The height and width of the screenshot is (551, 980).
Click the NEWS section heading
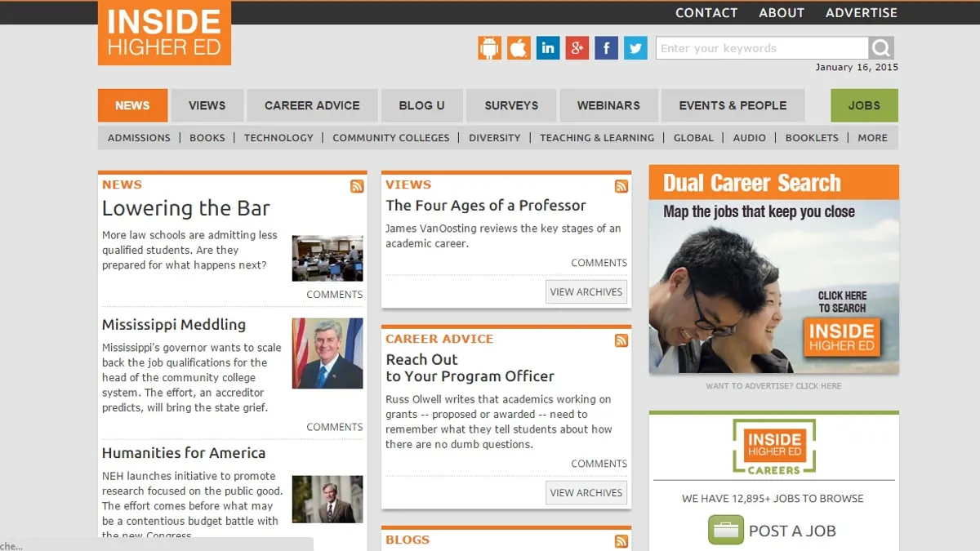click(x=122, y=184)
